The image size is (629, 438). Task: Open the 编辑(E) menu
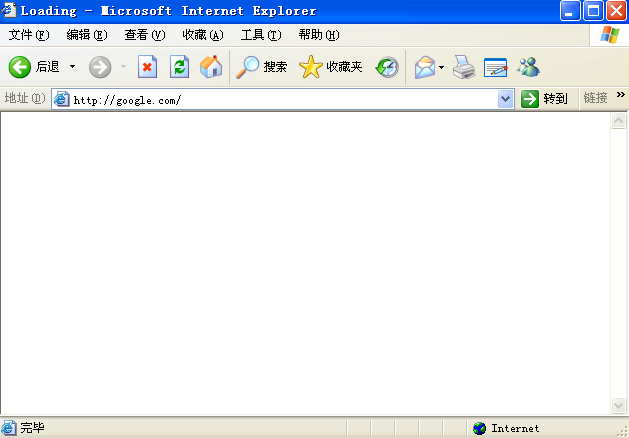[x=87, y=35]
